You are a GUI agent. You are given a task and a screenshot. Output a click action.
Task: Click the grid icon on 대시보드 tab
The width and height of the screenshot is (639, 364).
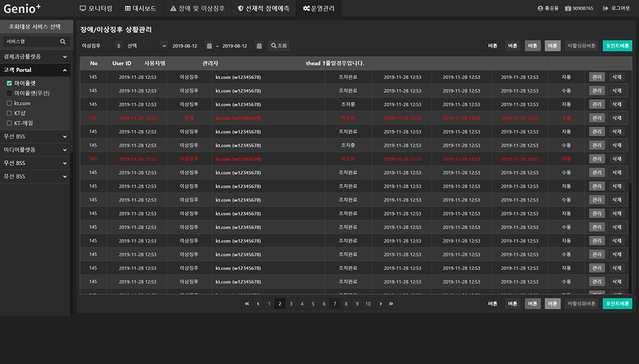point(128,8)
